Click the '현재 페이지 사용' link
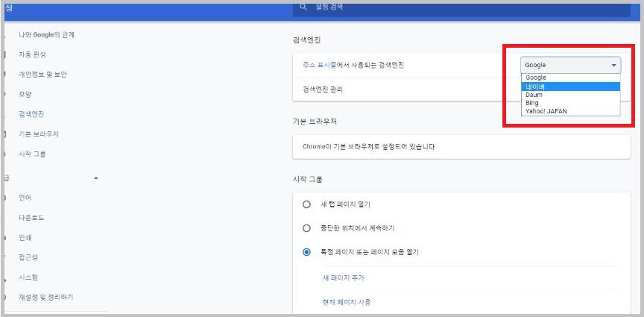The image size is (644, 317). coord(347,302)
